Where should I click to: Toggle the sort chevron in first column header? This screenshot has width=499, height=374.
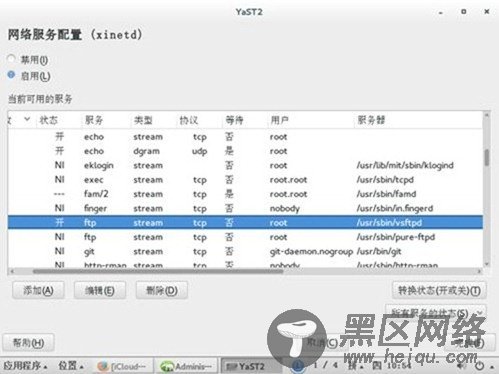pos(27,119)
